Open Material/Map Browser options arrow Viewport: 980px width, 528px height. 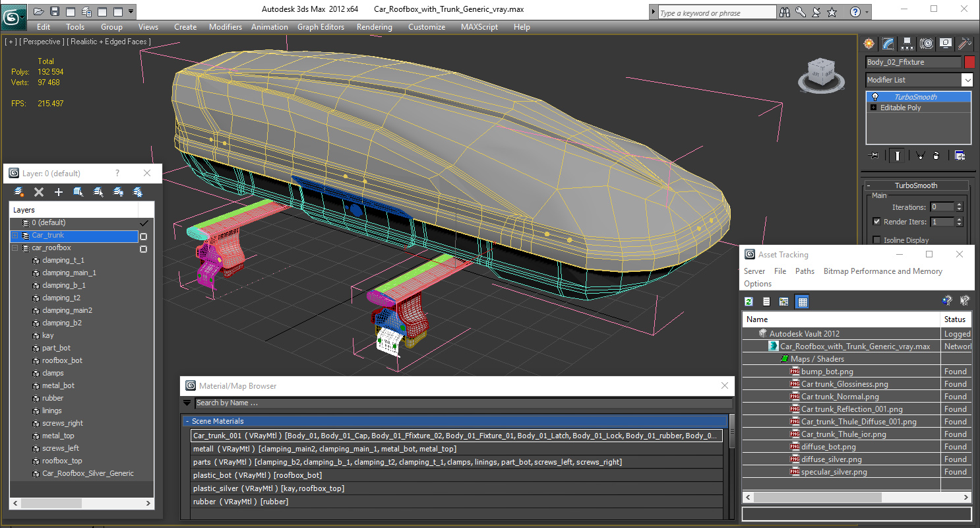pos(187,403)
